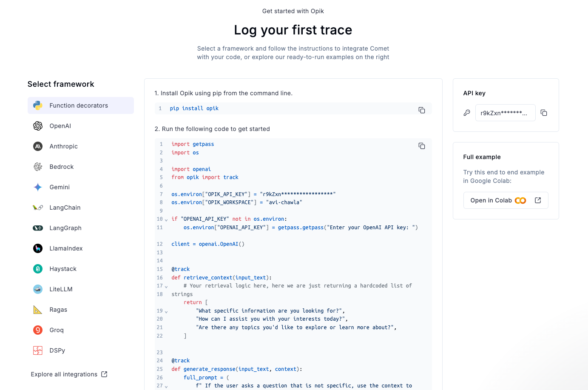The height and width of the screenshot is (390, 588).
Task: Select Groq framework
Action: tap(81, 330)
